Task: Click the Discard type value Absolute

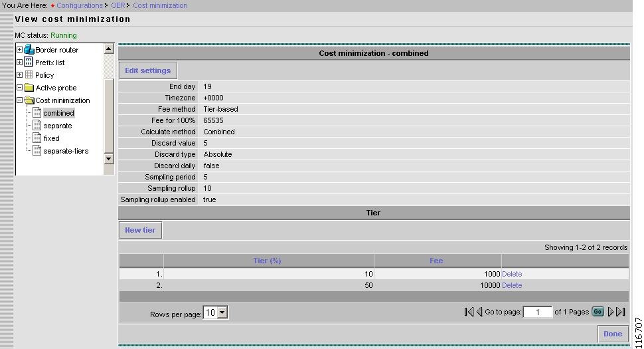Action: [218, 155]
